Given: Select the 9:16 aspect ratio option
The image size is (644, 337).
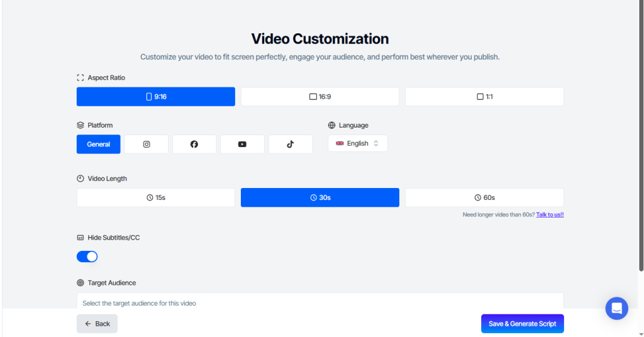Looking at the screenshot, I should 156,97.
